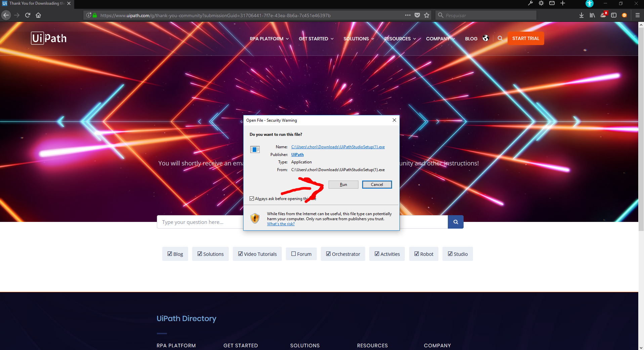Click the Thank You for Downloading tab
The height and width of the screenshot is (350, 644).
coord(37,3)
